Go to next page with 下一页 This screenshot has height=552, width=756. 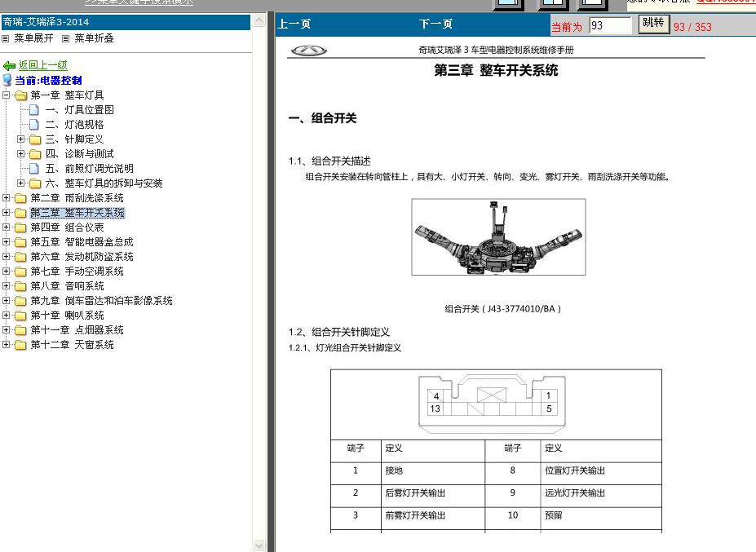pos(435,24)
